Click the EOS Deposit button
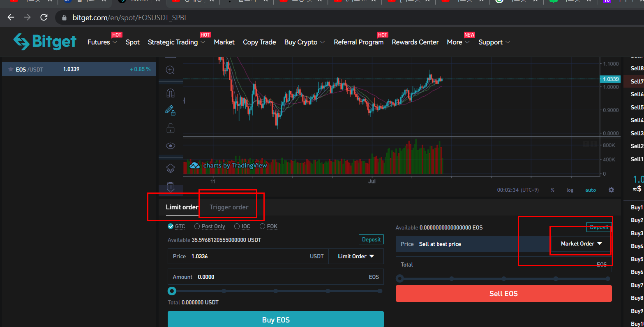This screenshot has height=327, width=644. pyautogui.click(x=599, y=227)
